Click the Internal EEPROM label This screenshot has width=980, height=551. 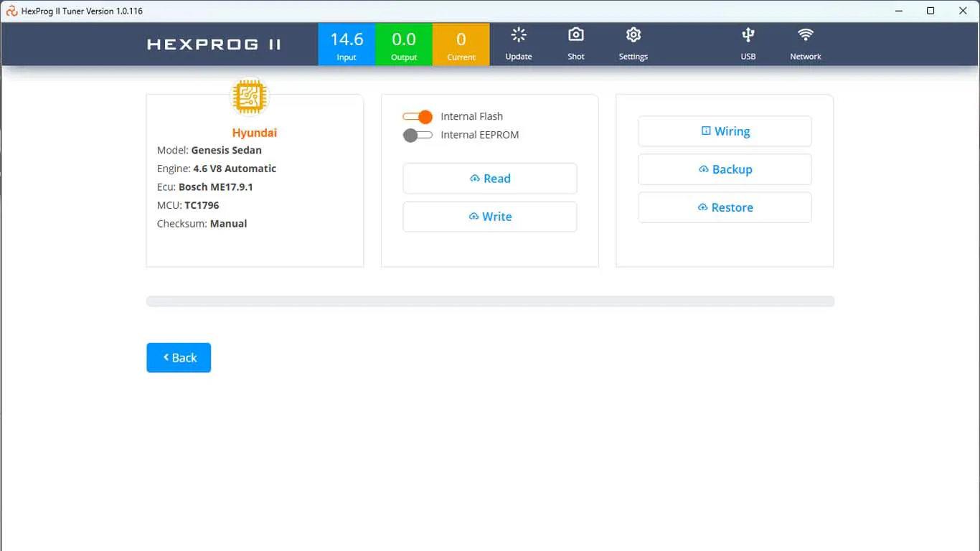coord(480,135)
